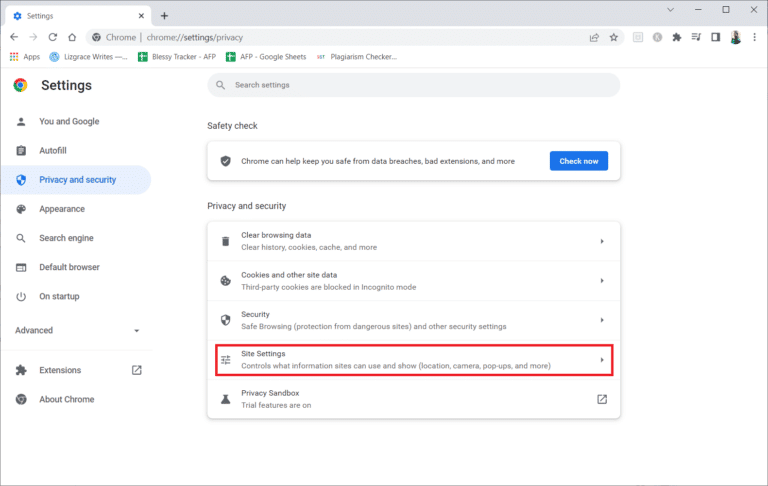The width and height of the screenshot is (768, 486).
Task: Open Extensions from the sidebar
Action: 76,370
